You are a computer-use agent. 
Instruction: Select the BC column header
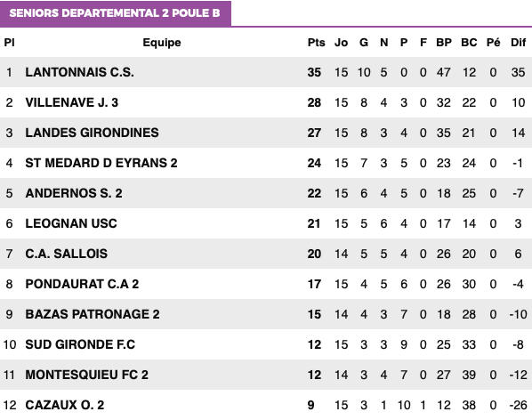[x=469, y=43]
